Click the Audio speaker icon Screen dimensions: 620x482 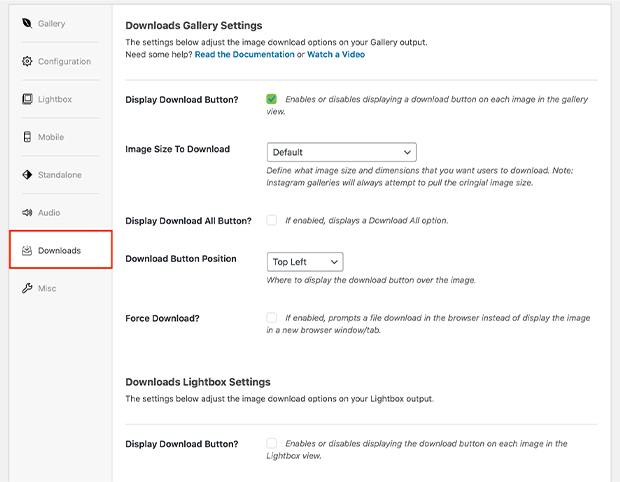point(27,213)
